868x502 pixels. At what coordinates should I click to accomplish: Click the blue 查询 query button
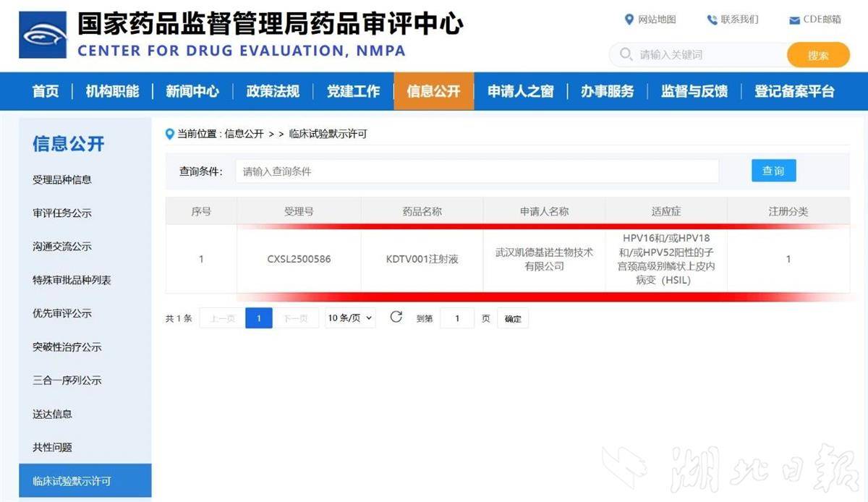(x=773, y=171)
